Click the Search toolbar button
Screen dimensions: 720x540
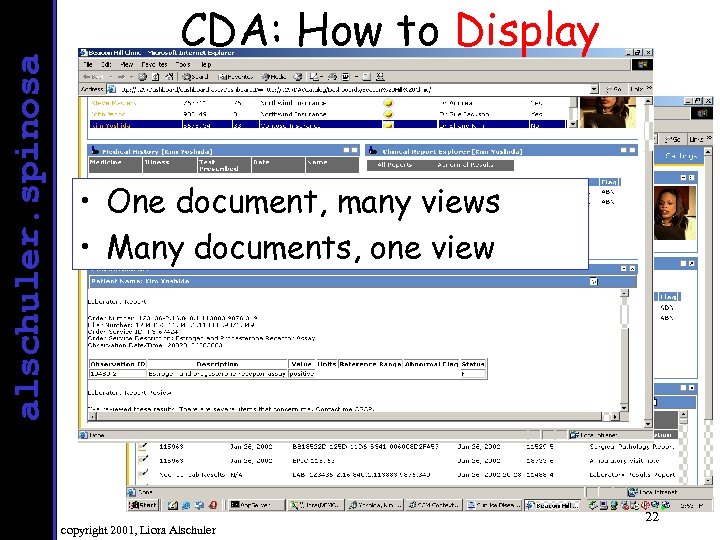(x=195, y=77)
